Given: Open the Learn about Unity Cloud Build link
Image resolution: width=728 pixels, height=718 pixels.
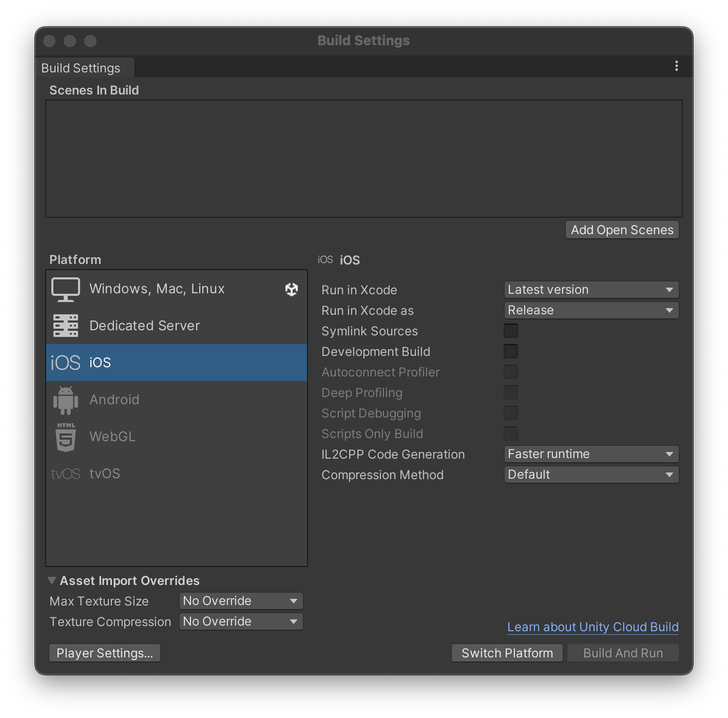Looking at the screenshot, I should [593, 627].
